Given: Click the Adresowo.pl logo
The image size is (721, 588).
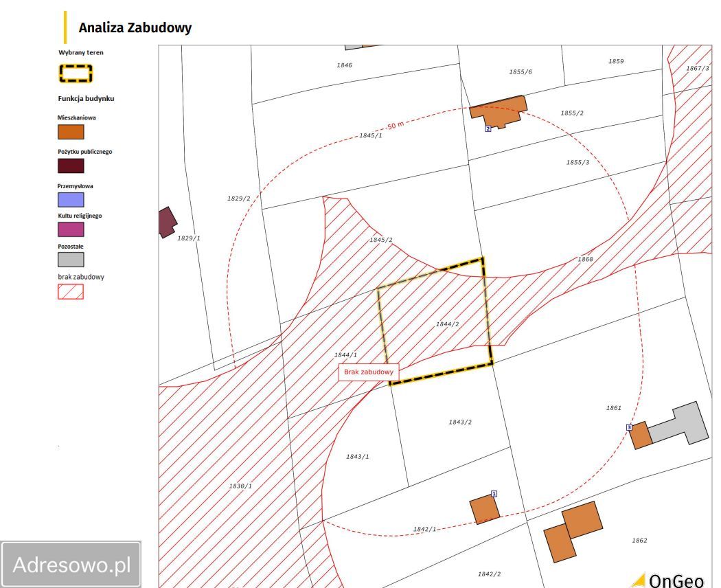Looking at the screenshot, I should click(71, 565).
